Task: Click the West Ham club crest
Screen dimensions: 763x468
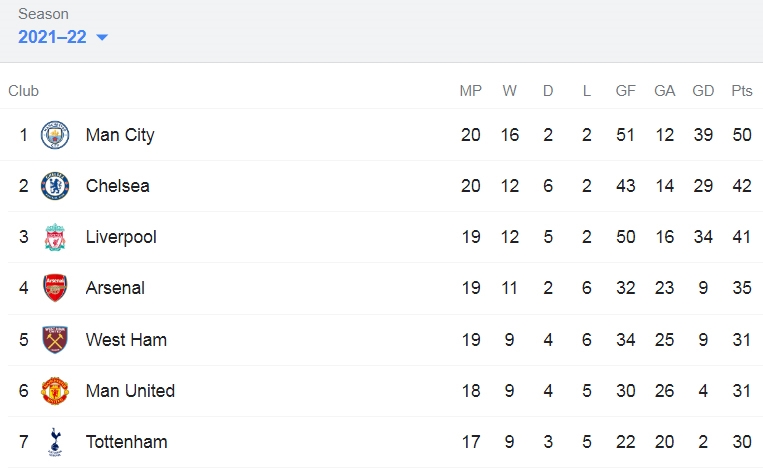Action: pyautogui.click(x=54, y=340)
